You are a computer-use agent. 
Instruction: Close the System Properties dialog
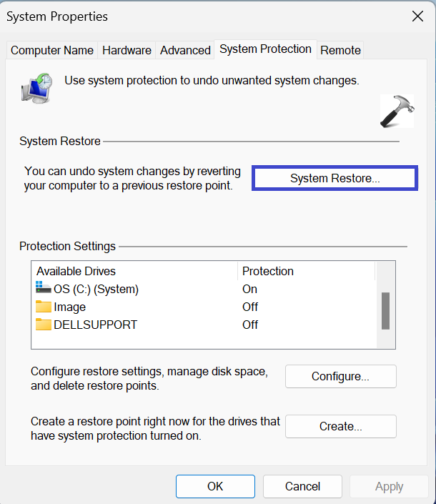click(x=417, y=16)
